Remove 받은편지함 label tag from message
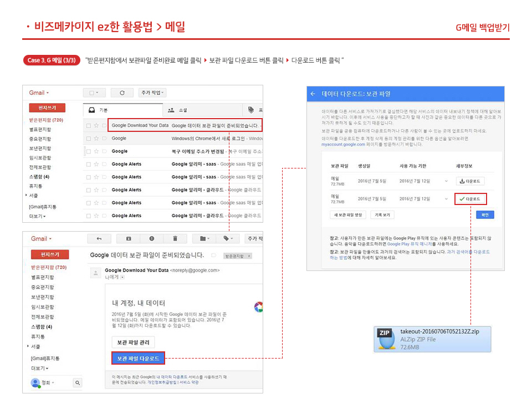 pos(249,256)
